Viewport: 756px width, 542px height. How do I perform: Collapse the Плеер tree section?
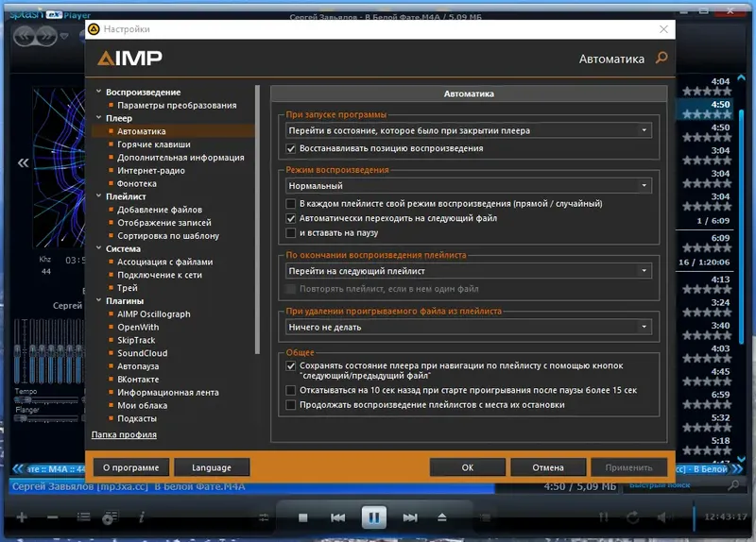pyautogui.click(x=99, y=117)
